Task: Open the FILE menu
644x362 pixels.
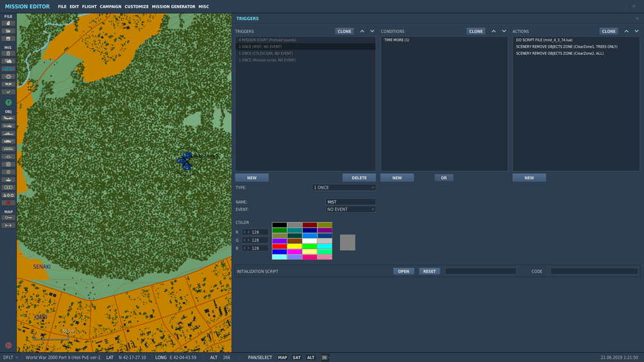Action: tap(62, 6)
